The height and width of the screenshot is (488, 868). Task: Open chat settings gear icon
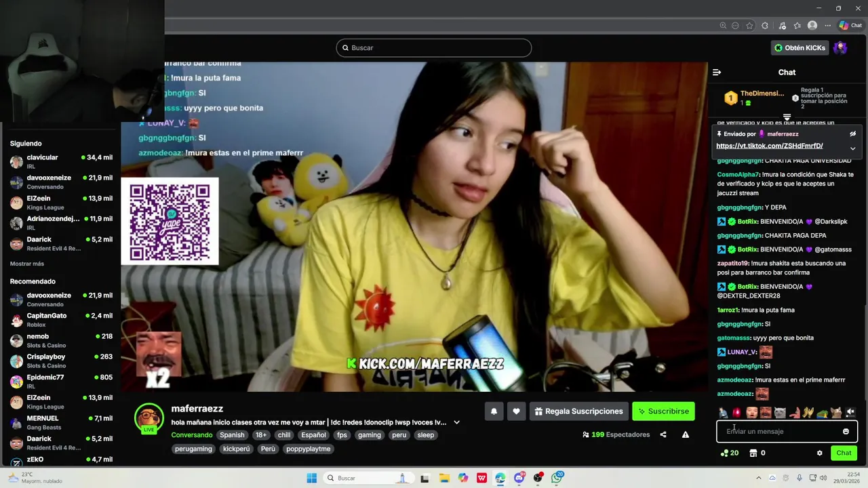(819, 453)
